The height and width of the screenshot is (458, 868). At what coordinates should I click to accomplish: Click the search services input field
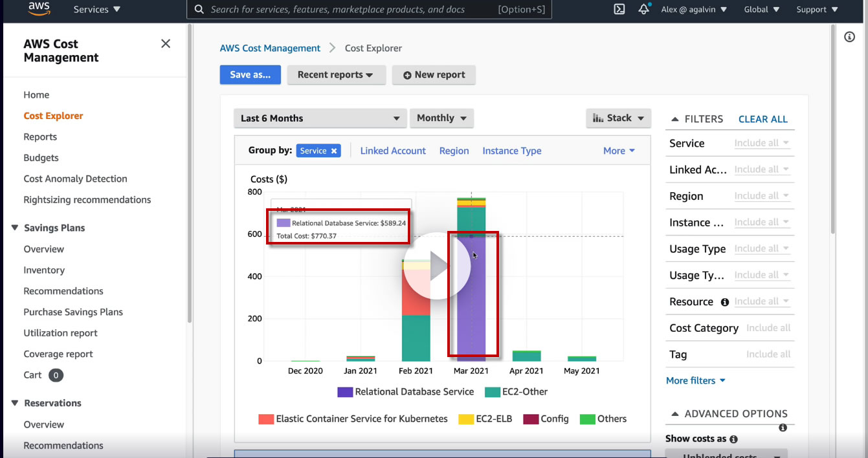click(350, 10)
